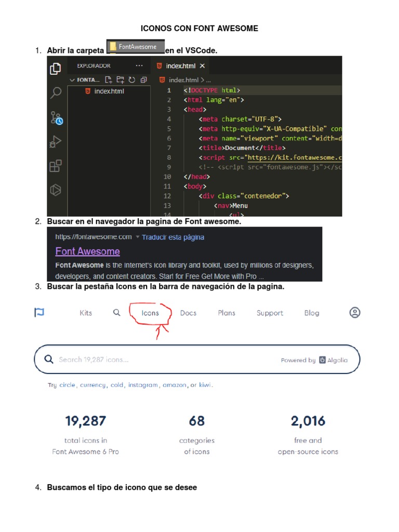399x532 pixels.
Task: Open the Explorer view in activity bar
Action: (56, 69)
